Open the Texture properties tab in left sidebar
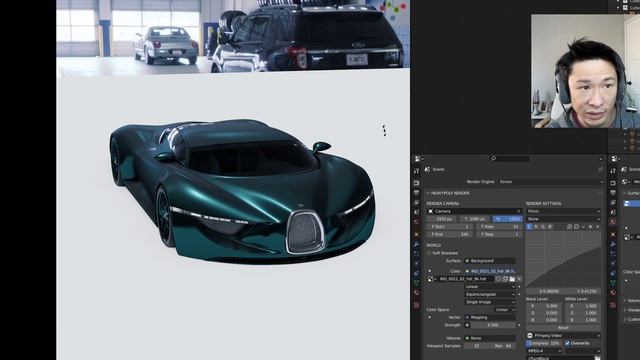The width and height of the screenshot is (640, 360). pos(417,305)
